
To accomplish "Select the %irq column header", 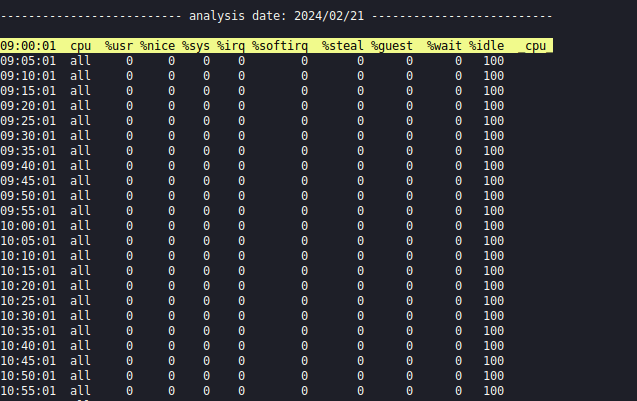I will click(x=231, y=46).
